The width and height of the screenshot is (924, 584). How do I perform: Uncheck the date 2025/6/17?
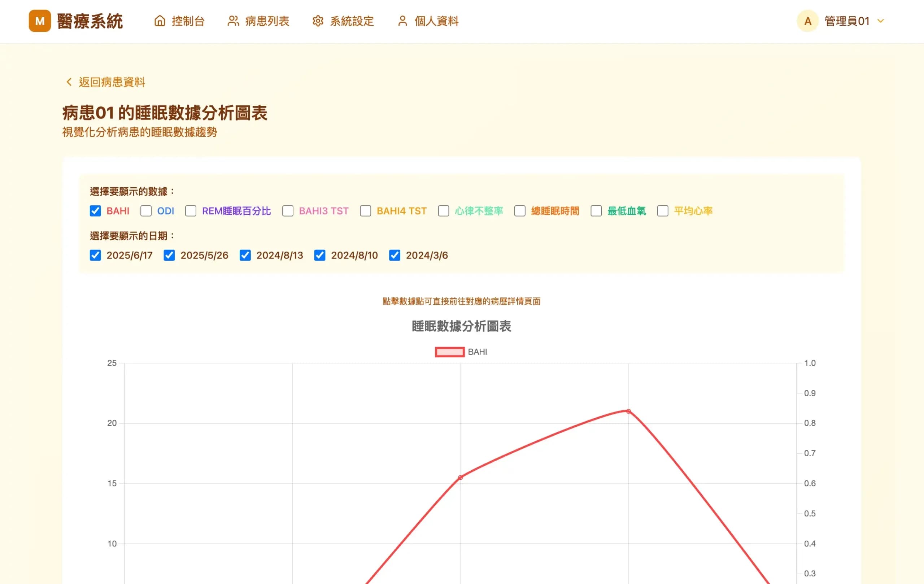(95, 255)
